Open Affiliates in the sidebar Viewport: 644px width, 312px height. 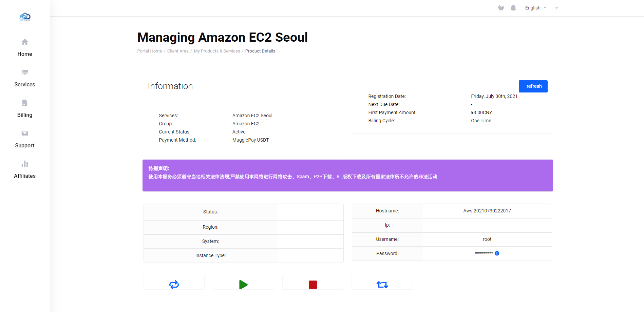(x=25, y=170)
